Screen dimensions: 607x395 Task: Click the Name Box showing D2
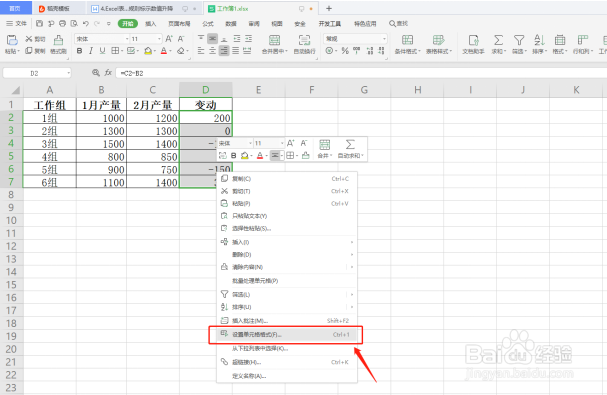pyautogui.click(x=37, y=73)
